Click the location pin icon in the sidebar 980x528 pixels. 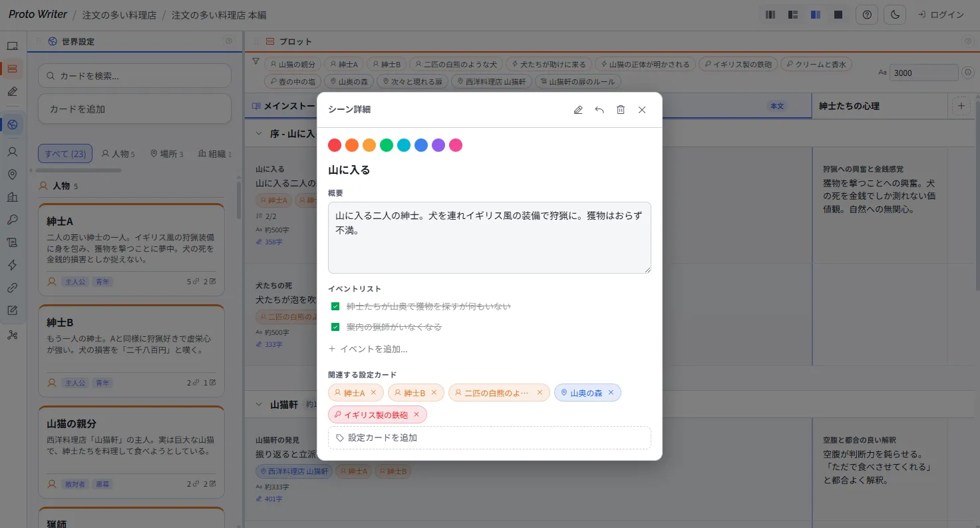pos(13,174)
